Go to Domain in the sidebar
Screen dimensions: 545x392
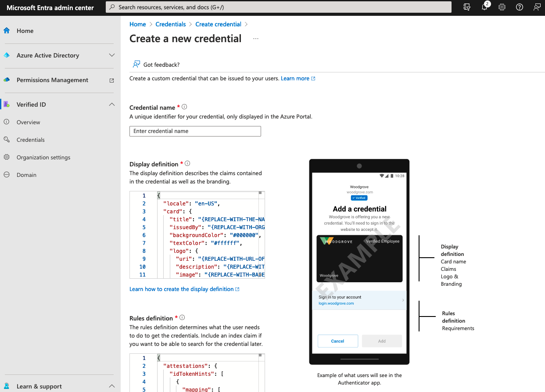point(26,175)
